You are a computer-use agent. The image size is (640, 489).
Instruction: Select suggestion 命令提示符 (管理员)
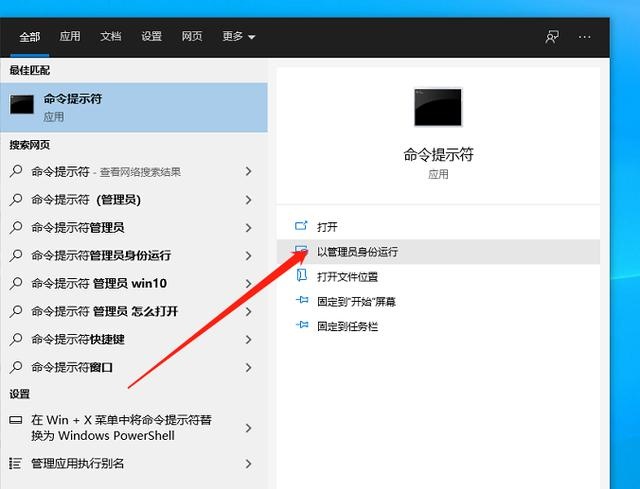[x=134, y=200]
